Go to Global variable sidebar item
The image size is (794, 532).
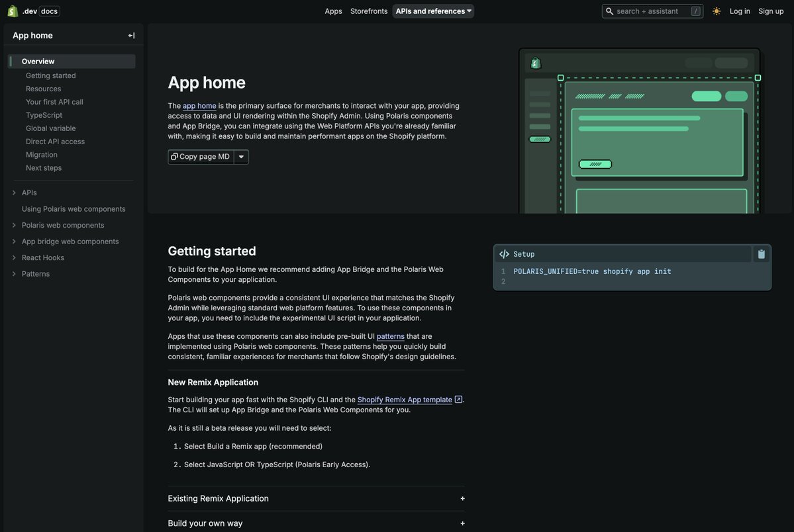click(x=50, y=128)
